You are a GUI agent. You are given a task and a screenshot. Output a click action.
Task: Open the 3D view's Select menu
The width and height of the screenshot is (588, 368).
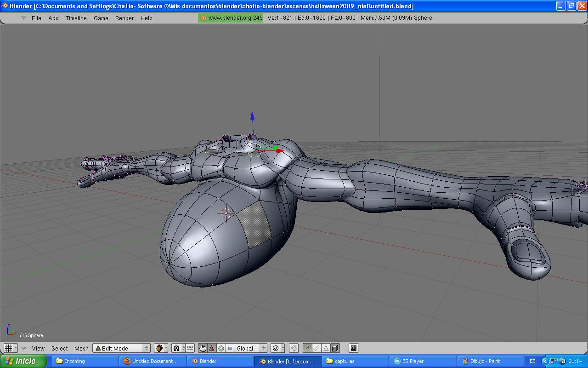click(60, 348)
